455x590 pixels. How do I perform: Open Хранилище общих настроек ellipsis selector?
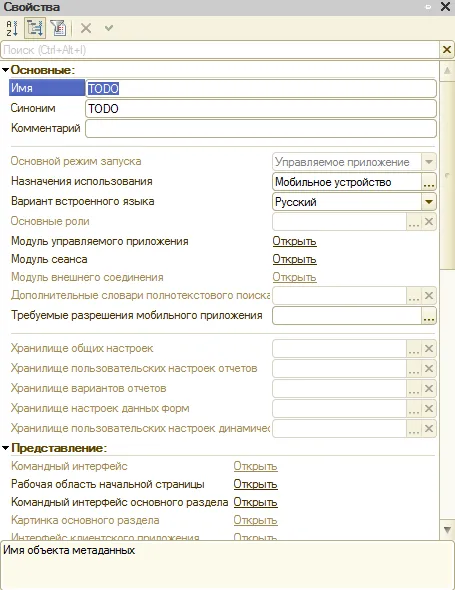(414, 349)
